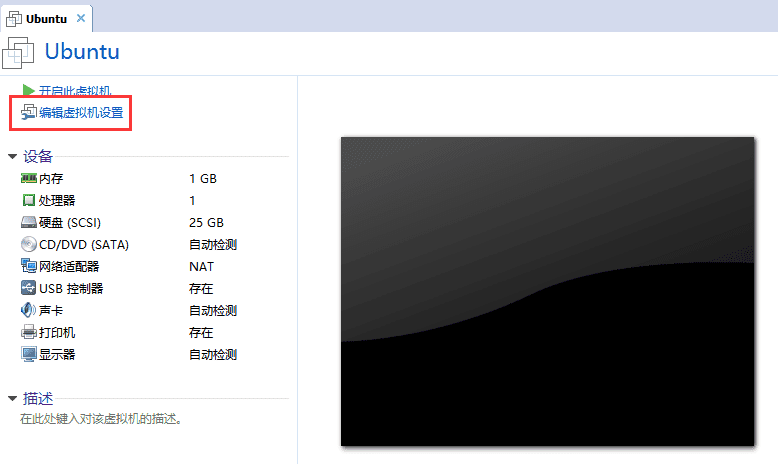The image size is (778, 464).
Task: Click the 自动检测 value for CD/DVD
Action: pyautogui.click(x=213, y=244)
